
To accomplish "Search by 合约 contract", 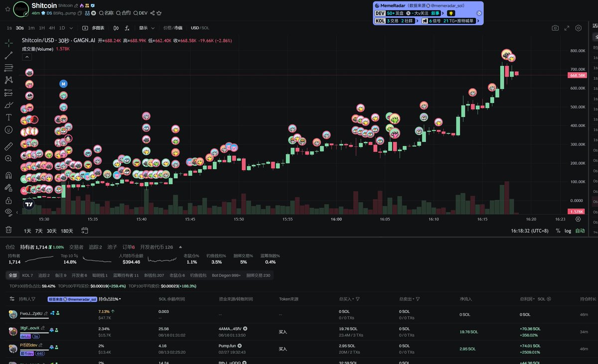I will click(x=124, y=13).
